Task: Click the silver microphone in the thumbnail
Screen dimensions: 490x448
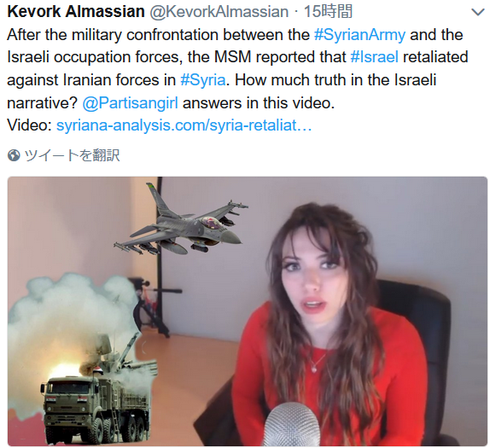Action: tap(292, 424)
